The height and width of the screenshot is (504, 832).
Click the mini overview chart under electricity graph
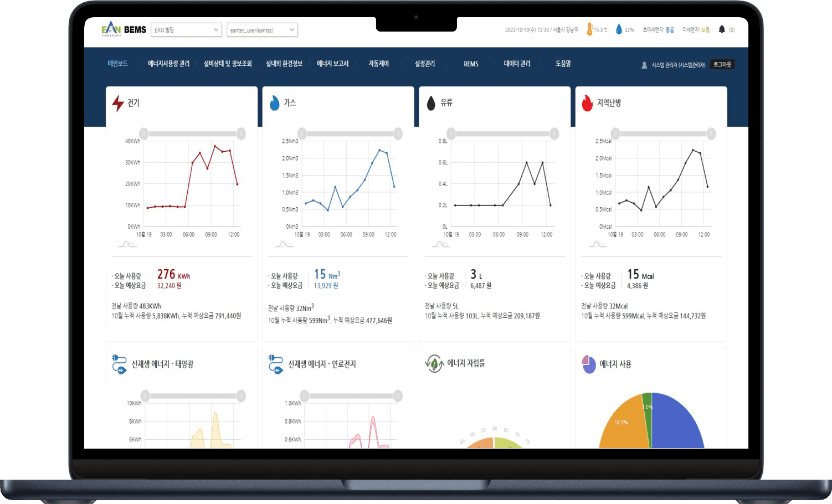[127, 244]
